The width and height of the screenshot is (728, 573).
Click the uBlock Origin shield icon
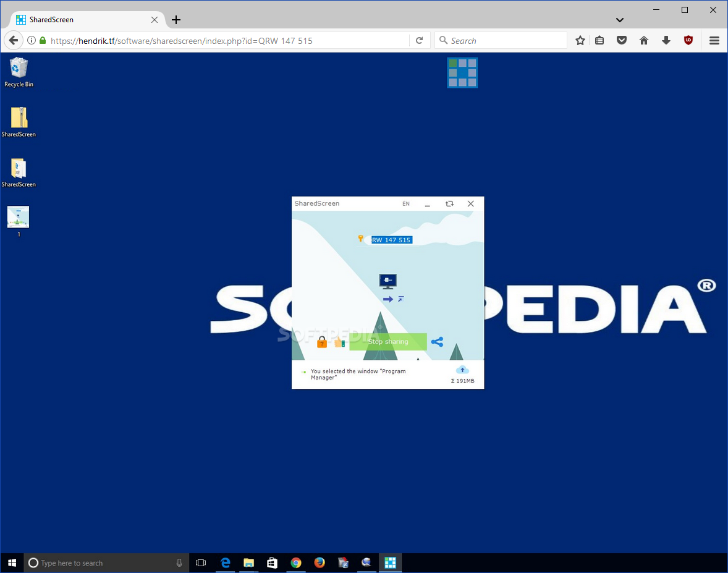(688, 40)
